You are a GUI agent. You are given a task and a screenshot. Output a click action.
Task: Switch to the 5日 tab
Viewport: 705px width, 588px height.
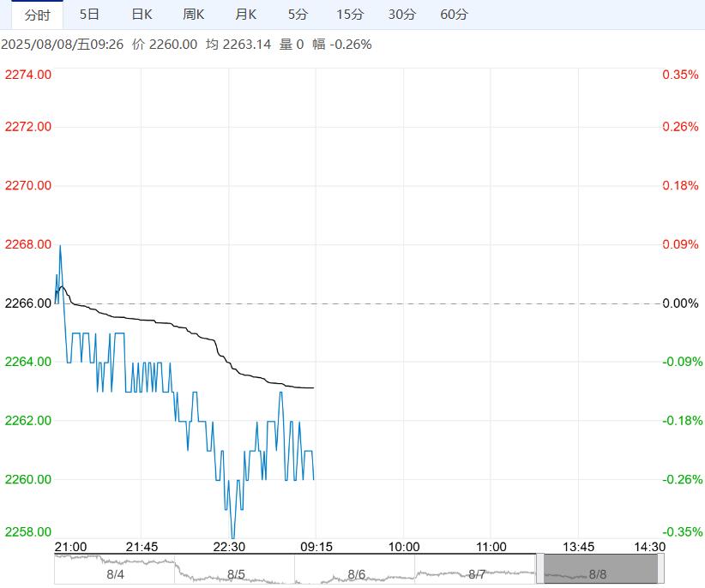click(89, 15)
